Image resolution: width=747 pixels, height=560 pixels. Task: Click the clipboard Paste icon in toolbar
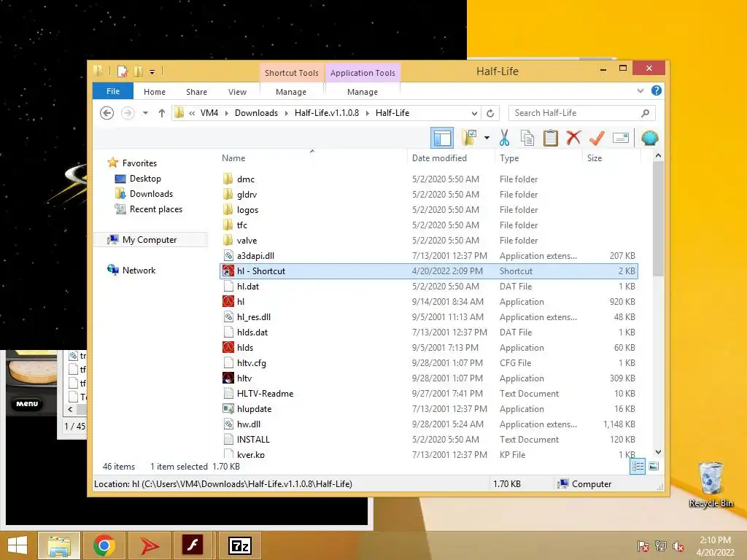pos(551,138)
